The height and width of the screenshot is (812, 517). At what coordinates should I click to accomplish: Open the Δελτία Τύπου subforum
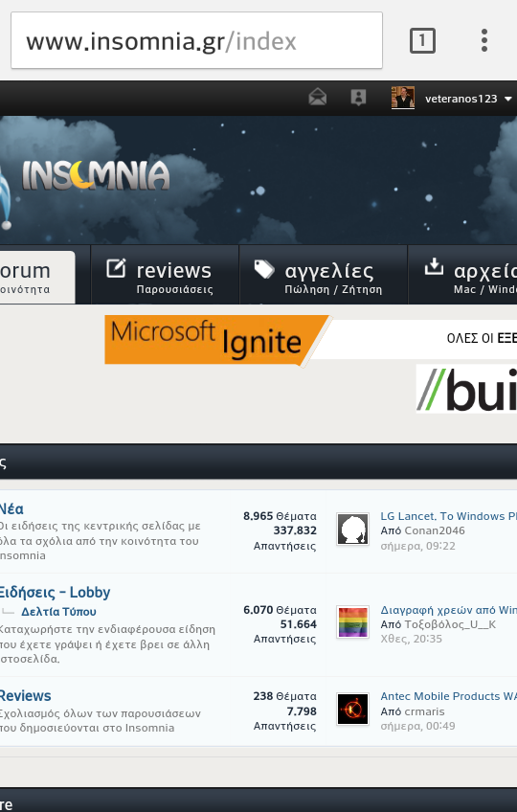tap(58, 612)
